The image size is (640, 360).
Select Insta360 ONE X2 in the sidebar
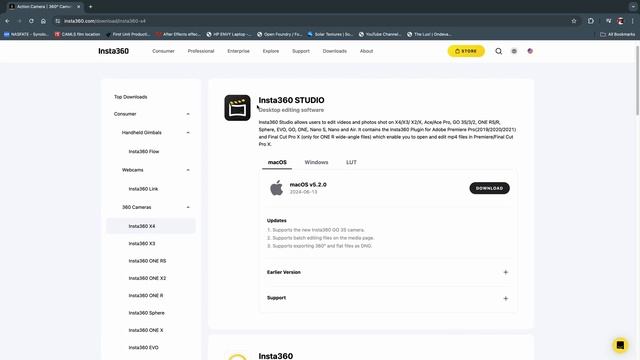coord(147,278)
